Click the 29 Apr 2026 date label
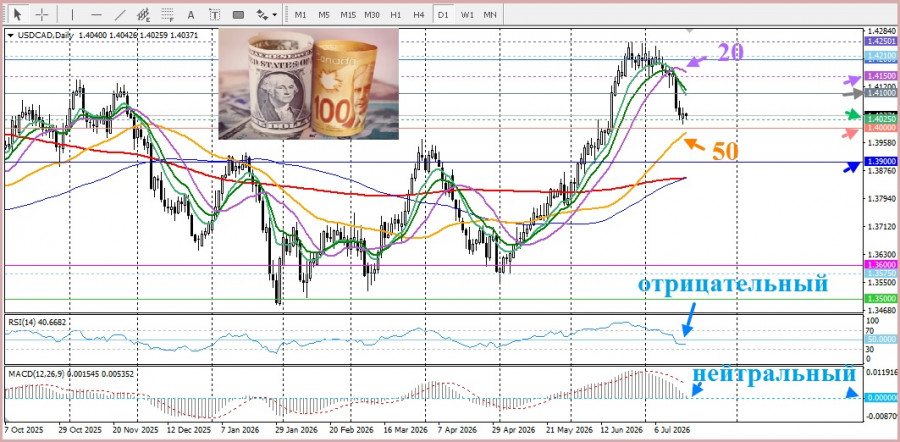The width and height of the screenshot is (900, 442). pos(514,429)
